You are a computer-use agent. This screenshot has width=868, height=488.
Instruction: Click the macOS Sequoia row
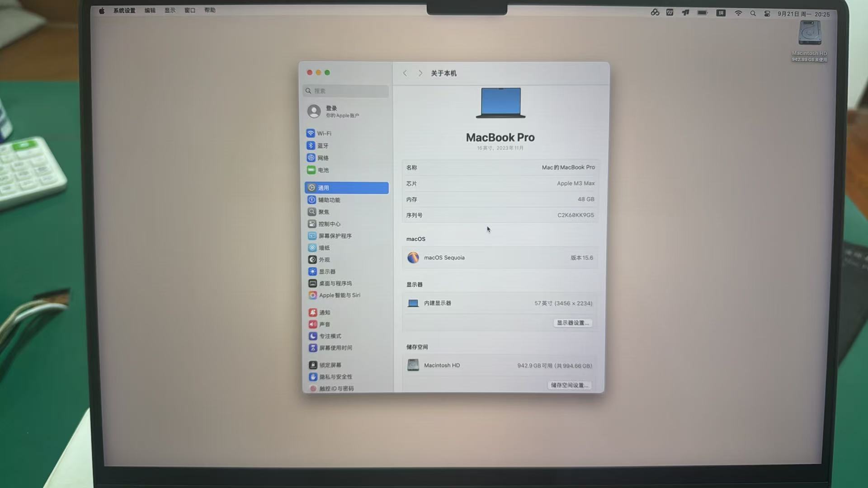point(500,258)
